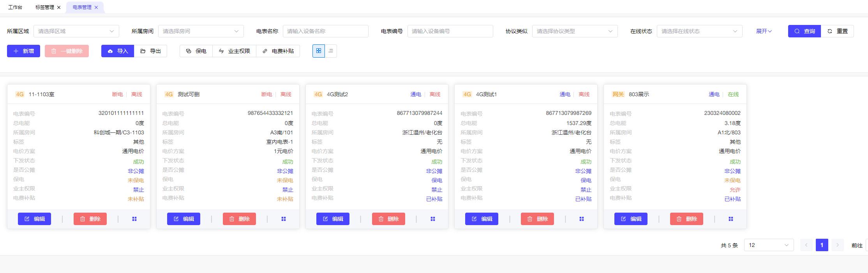Click 4G测试2 card title

pos(337,94)
